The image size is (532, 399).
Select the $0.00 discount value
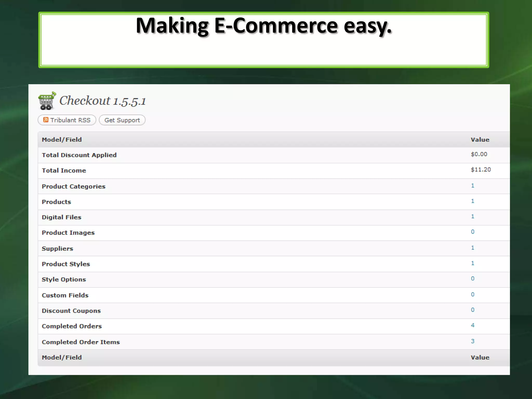(x=479, y=154)
